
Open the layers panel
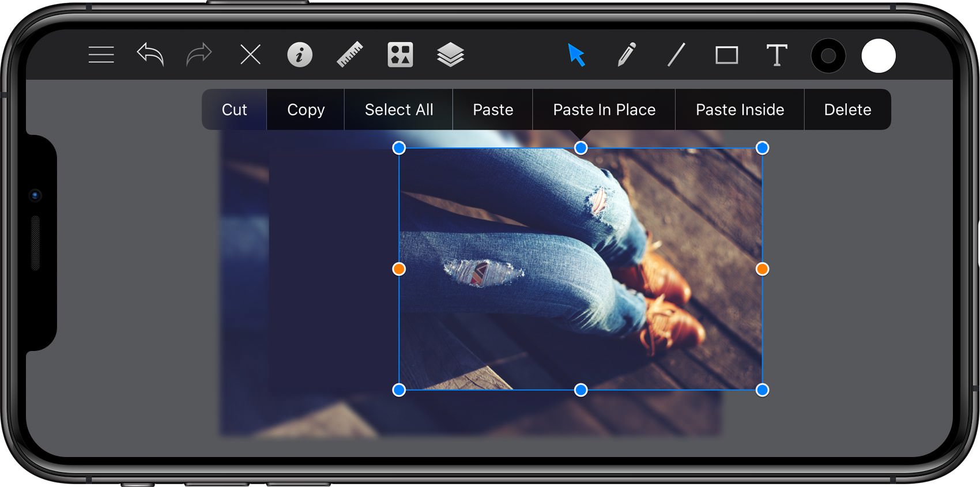450,55
